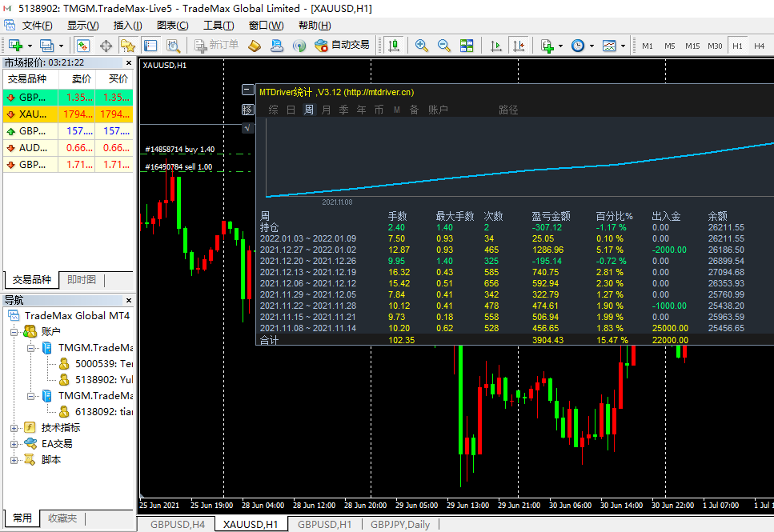Toggle the chart auto-scroll icon

click(x=496, y=46)
